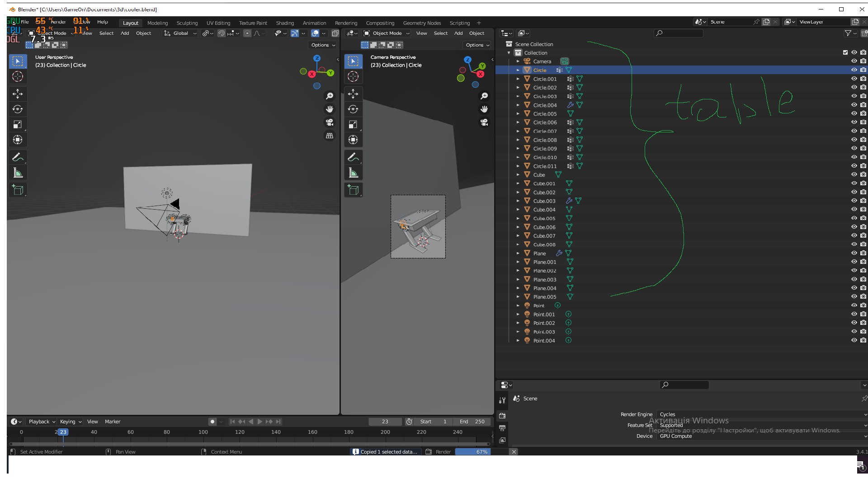Switch to the UV Editing workspace tab
Image resolution: width=868 pixels, height=488 pixels.
point(218,23)
